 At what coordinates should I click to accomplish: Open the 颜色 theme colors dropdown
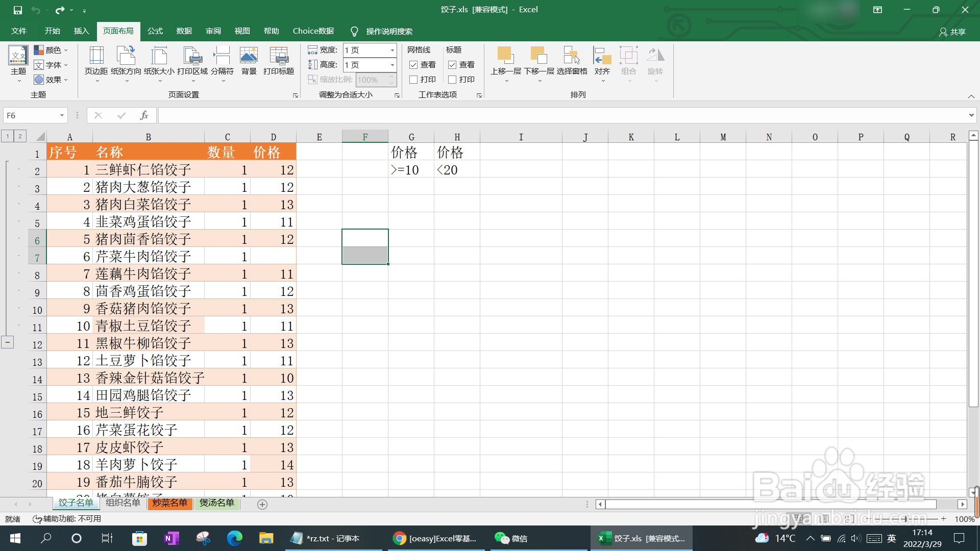(51, 50)
